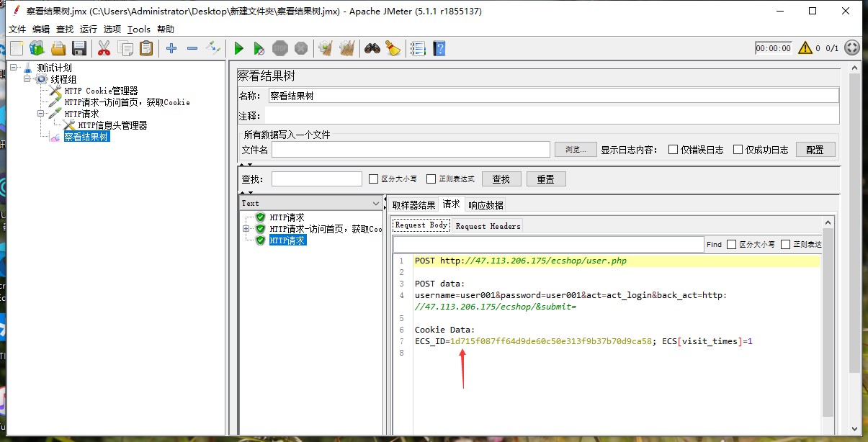The height and width of the screenshot is (442, 868).
Task: Collapse the 线程组 node toggle
Action: point(27,79)
